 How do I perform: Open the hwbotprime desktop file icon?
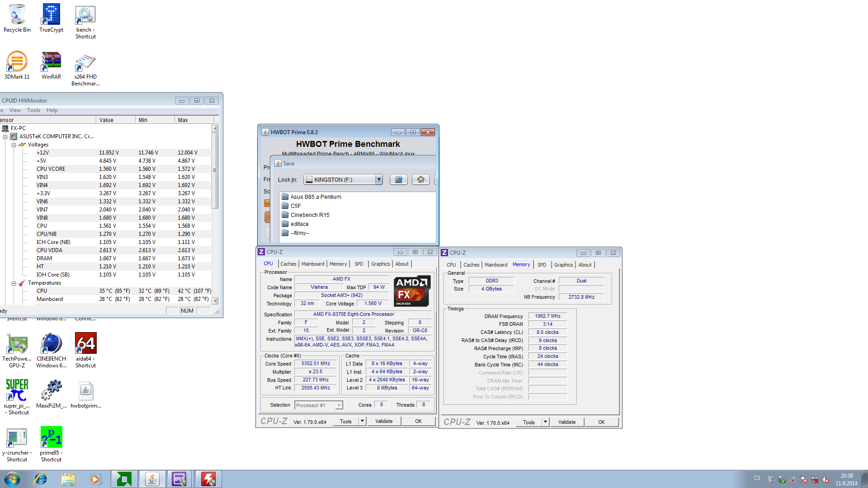pos(85,394)
